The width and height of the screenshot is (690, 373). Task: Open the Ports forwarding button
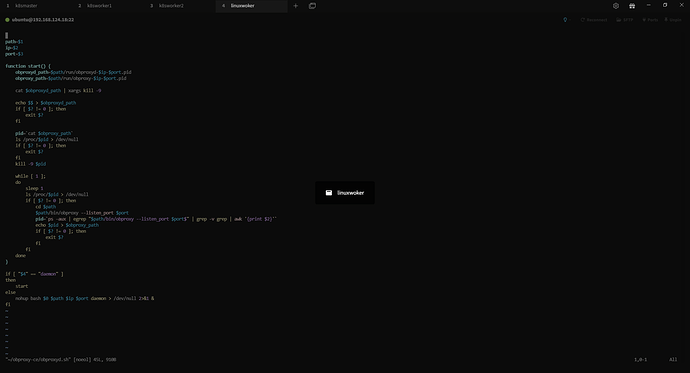650,20
